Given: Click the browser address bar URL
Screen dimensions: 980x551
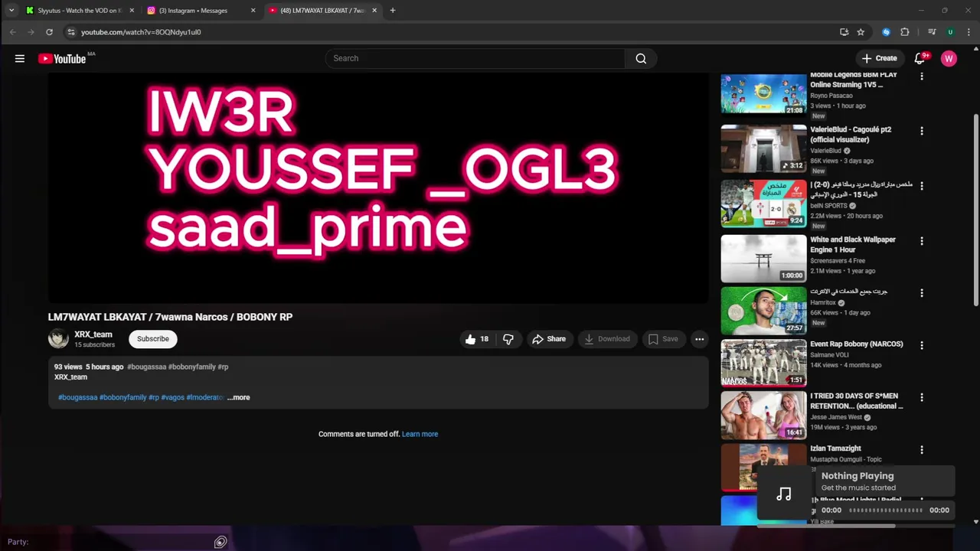Looking at the screenshot, I should (x=141, y=32).
